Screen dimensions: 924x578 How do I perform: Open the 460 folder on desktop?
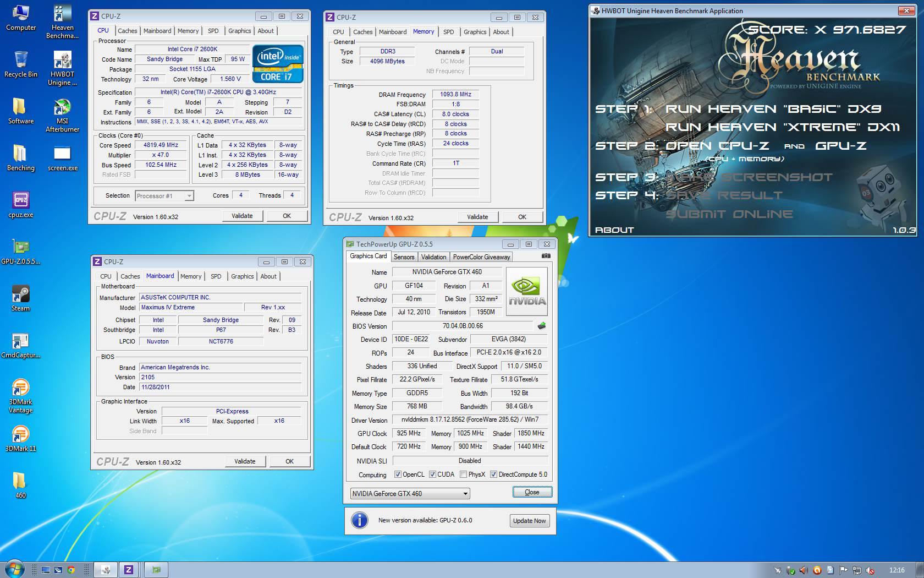20,486
